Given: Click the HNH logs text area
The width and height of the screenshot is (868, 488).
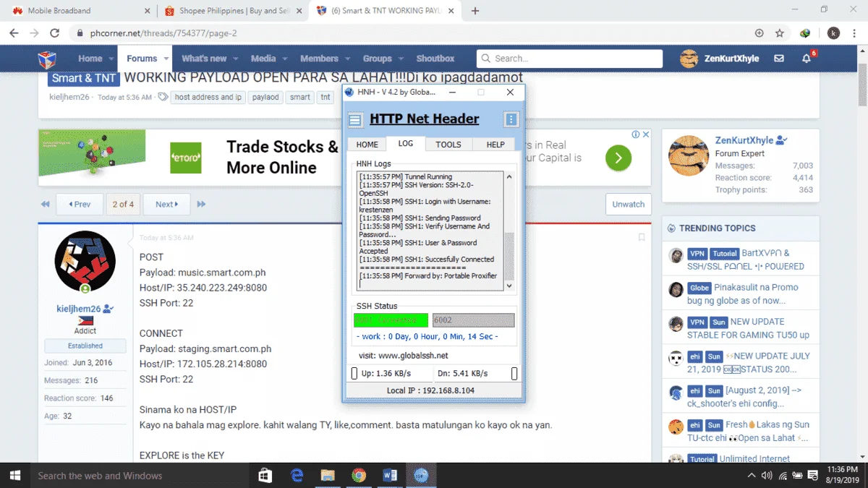Looking at the screenshot, I should tap(431, 231).
